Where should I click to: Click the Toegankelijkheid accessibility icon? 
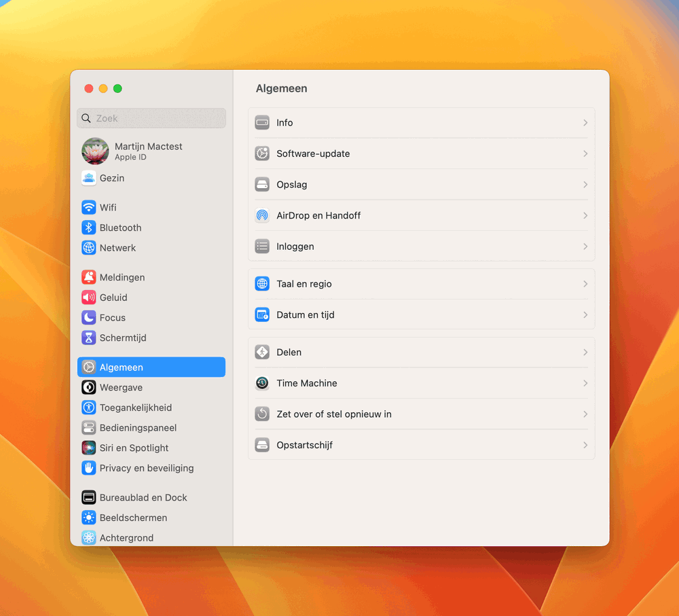tap(89, 407)
